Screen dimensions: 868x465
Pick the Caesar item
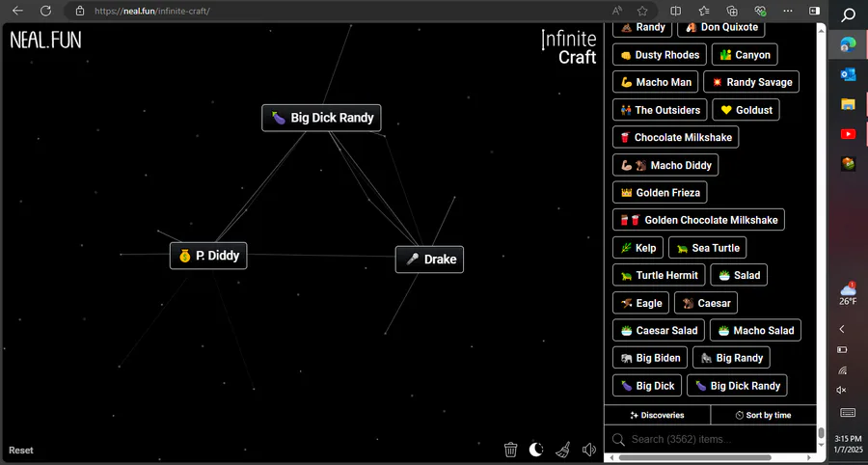(706, 303)
